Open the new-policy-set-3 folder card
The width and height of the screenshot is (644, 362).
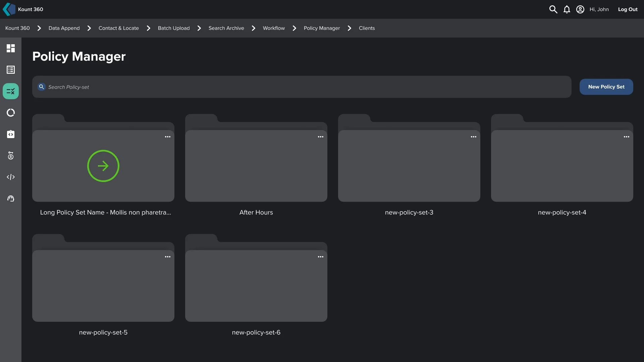click(x=409, y=158)
